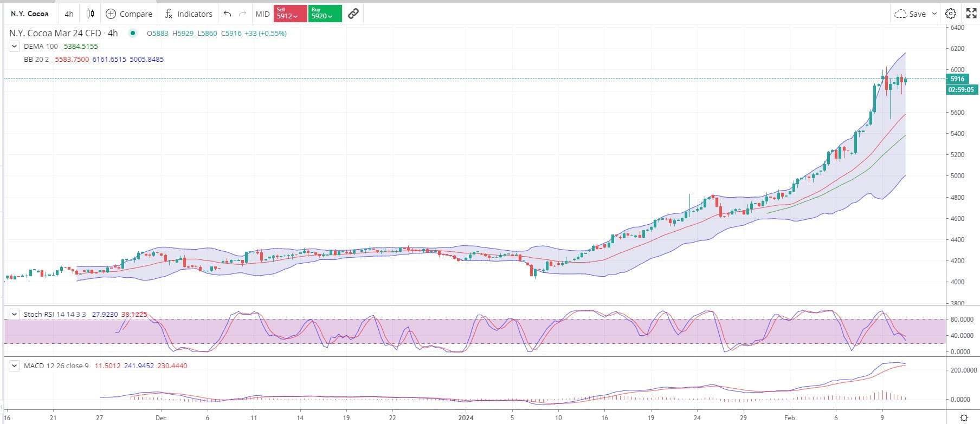Image resolution: width=980 pixels, height=424 pixels.
Task: Click the N.Y. Cocoa Mar 24 CFD title
Action: [55, 33]
